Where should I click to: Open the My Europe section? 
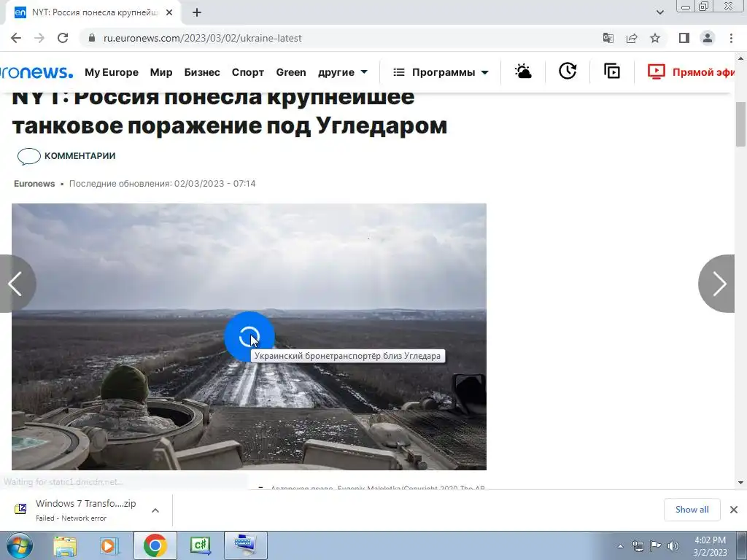112,72
